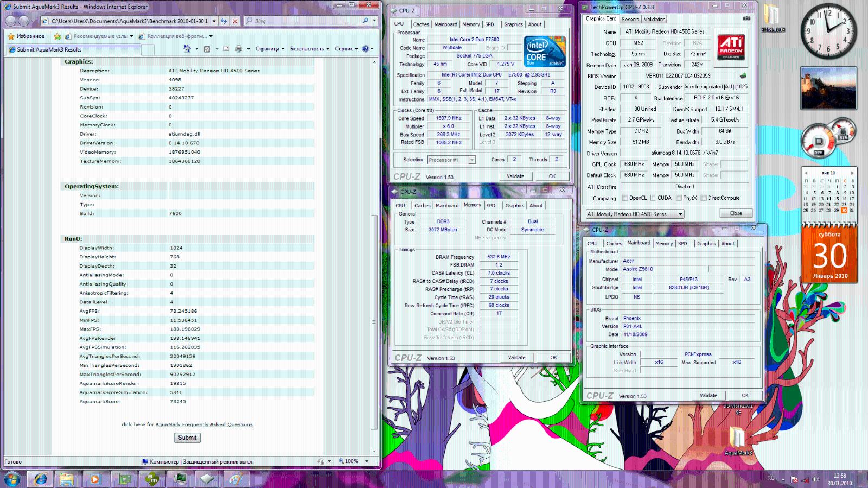Go to next month in calendar gadget
The width and height of the screenshot is (868, 488).
tap(852, 173)
